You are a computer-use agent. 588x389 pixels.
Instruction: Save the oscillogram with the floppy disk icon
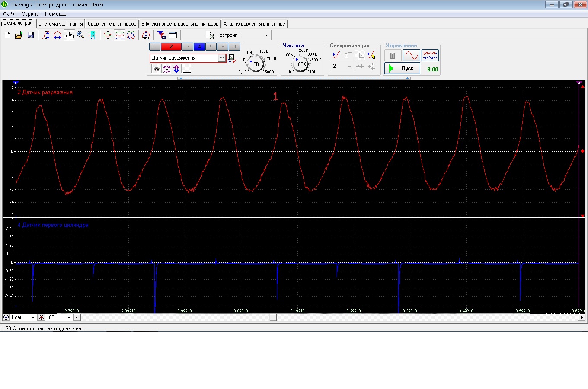31,35
